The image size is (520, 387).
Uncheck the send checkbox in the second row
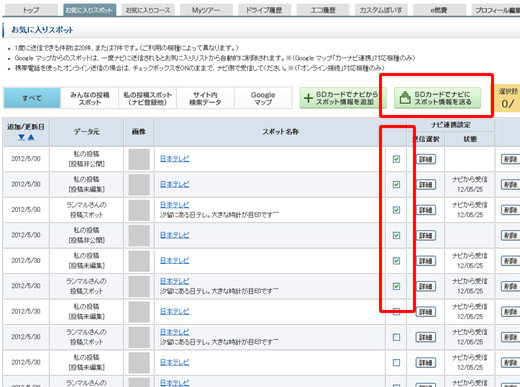396,184
